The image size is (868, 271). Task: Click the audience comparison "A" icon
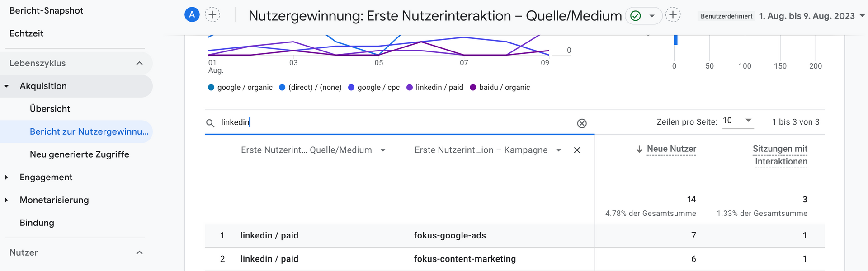click(191, 14)
